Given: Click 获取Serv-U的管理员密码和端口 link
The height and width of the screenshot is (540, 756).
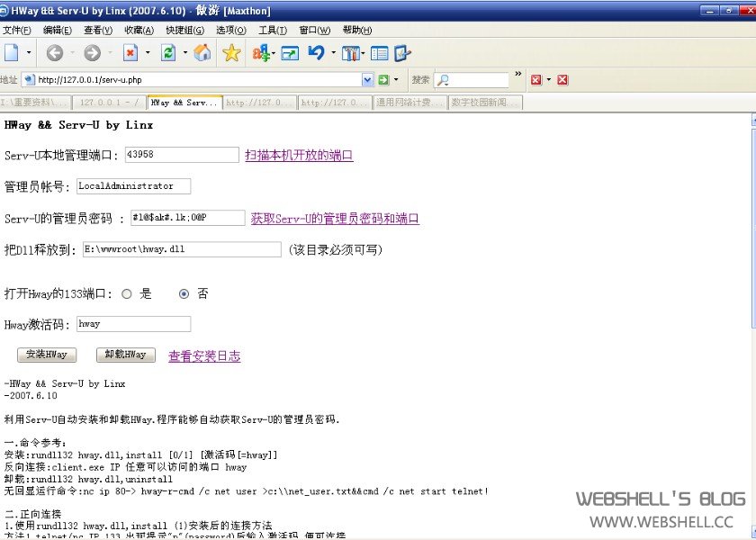Looking at the screenshot, I should point(335,219).
